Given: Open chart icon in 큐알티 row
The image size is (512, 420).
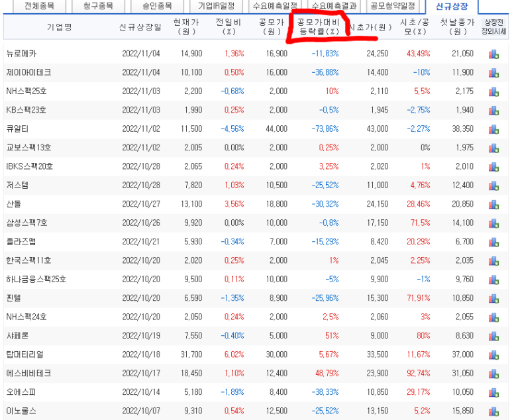Looking at the screenshot, I should [x=493, y=130].
